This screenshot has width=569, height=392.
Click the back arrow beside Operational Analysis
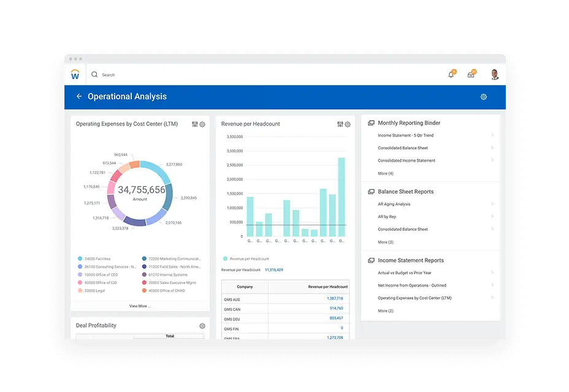coord(78,96)
